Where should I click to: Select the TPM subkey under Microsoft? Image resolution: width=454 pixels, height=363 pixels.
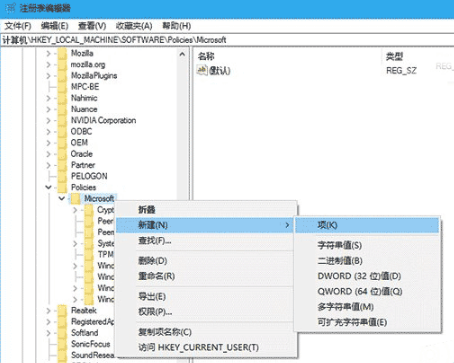(106, 254)
